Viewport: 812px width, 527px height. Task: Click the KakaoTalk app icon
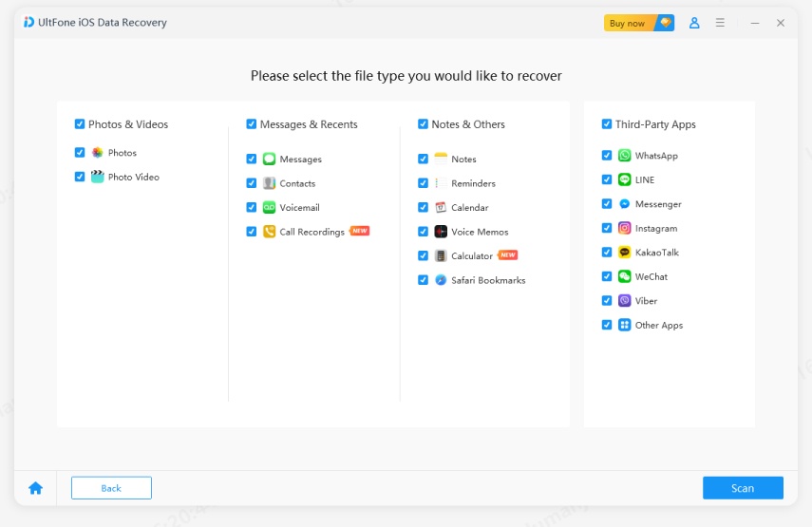(624, 253)
